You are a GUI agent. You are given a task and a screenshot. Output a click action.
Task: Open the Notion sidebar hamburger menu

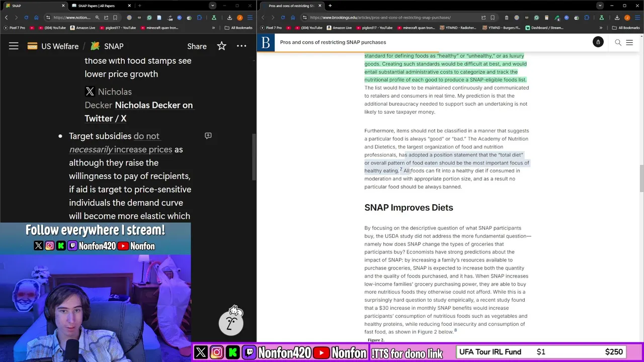pos(14,46)
